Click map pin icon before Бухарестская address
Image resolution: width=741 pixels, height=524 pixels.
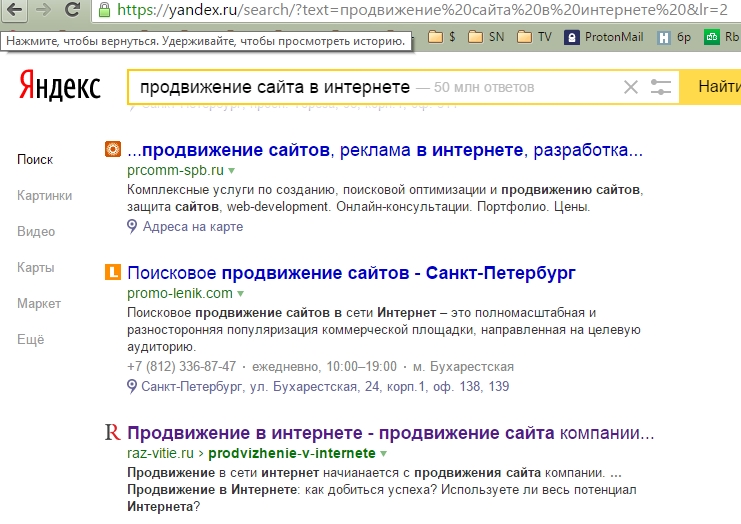[x=132, y=387]
